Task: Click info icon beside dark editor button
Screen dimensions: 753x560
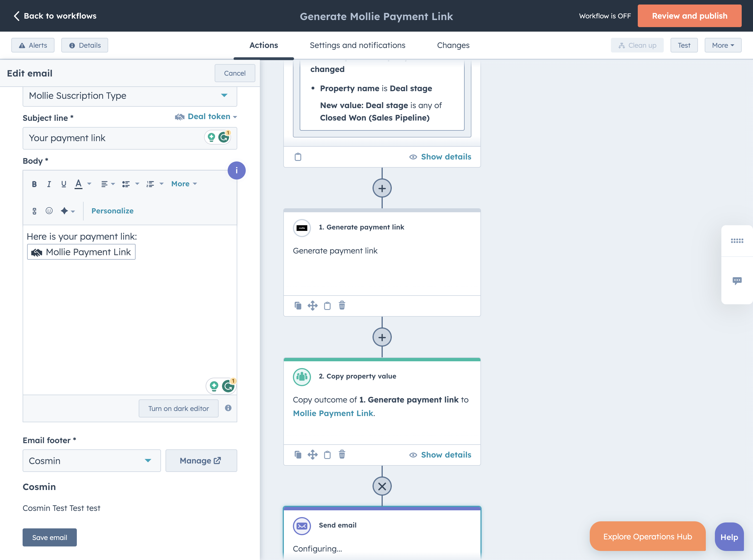Action: (228, 408)
